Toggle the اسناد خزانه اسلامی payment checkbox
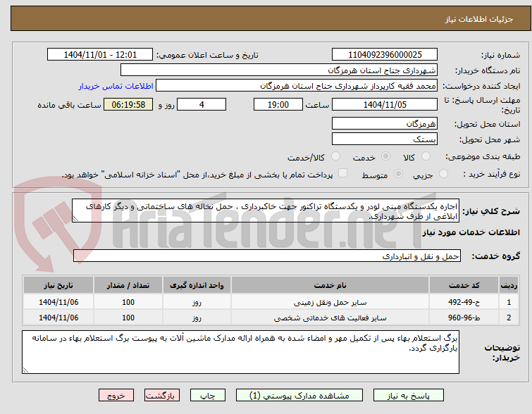 [x=343, y=173]
